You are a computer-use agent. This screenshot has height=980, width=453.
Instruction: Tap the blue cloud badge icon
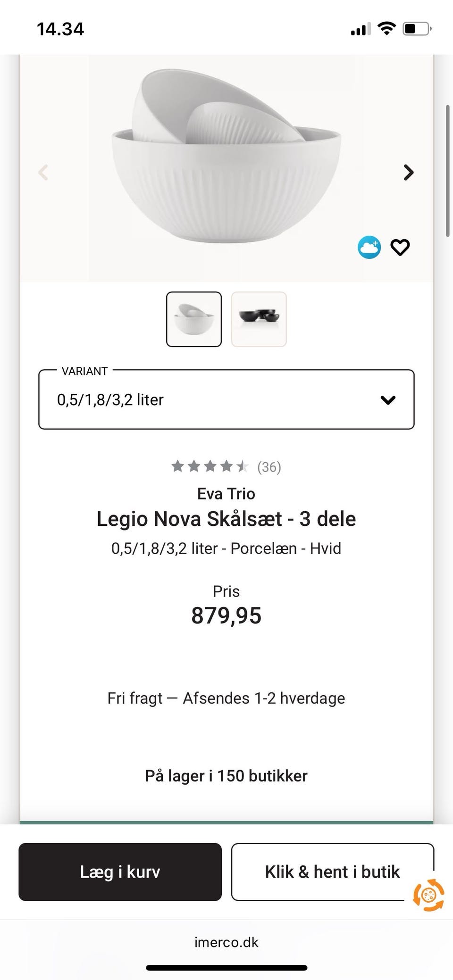pos(369,247)
